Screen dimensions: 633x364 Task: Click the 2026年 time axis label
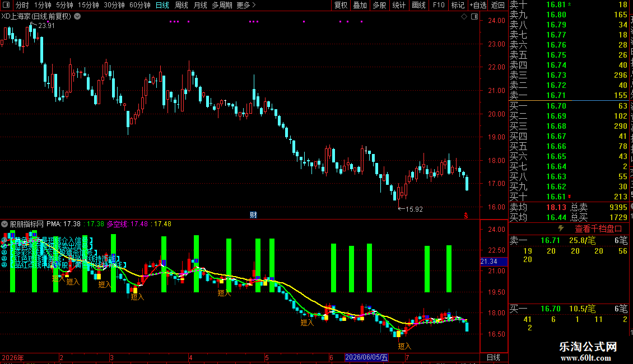13,357
